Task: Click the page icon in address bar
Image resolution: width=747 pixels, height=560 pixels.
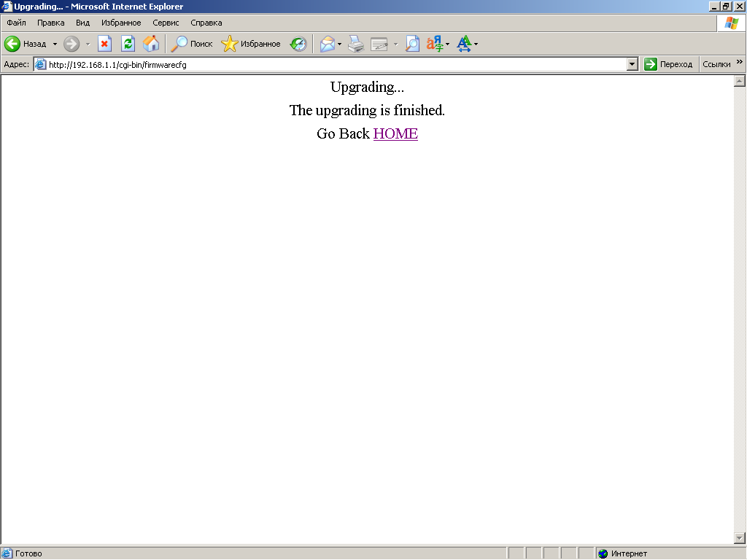Action: pyautogui.click(x=41, y=64)
